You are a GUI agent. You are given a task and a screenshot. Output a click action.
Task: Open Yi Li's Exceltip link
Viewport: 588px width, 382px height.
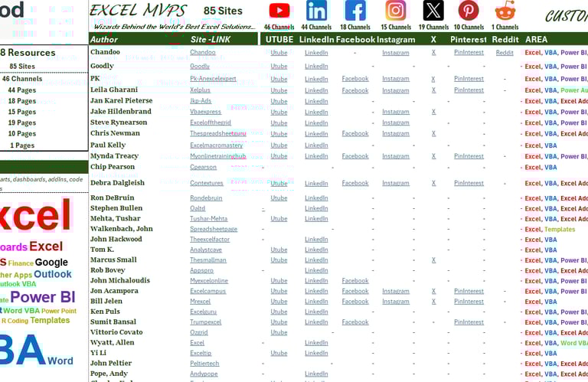[201, 353]
